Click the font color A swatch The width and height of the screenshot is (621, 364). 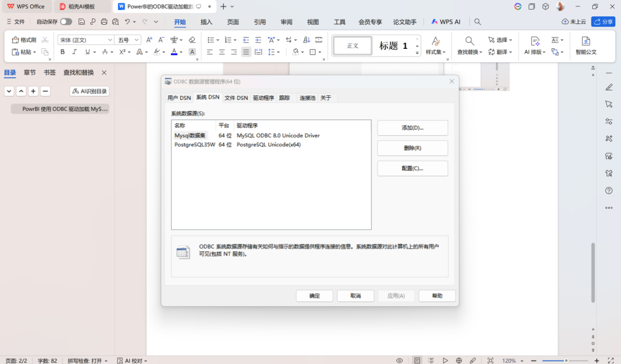click(174, 52)
